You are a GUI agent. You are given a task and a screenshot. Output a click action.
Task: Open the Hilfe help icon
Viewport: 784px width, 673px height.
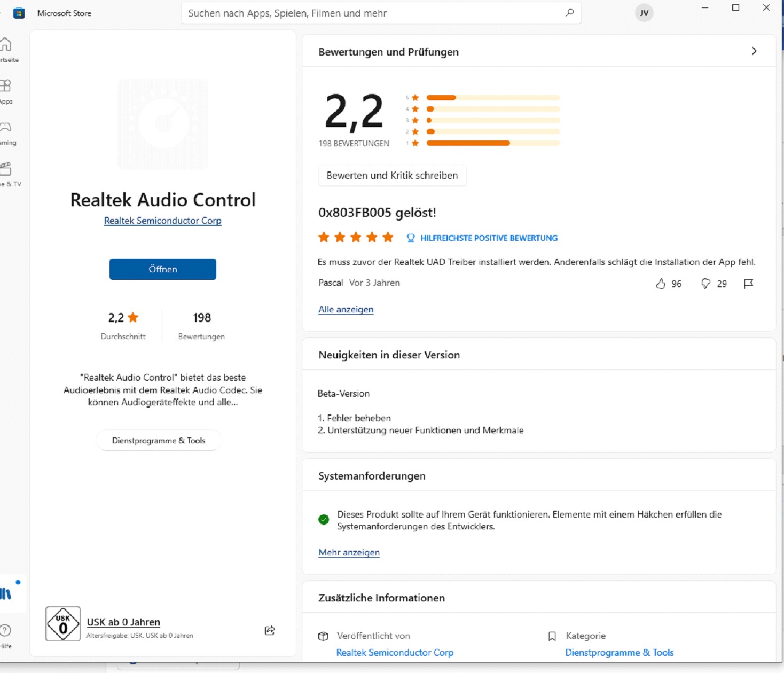[6, 630]
